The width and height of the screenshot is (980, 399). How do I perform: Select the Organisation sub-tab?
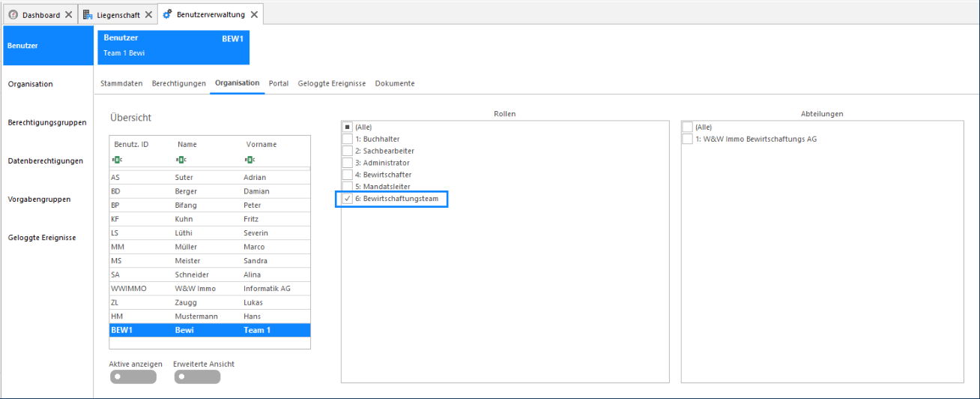(x=237, y=83)
